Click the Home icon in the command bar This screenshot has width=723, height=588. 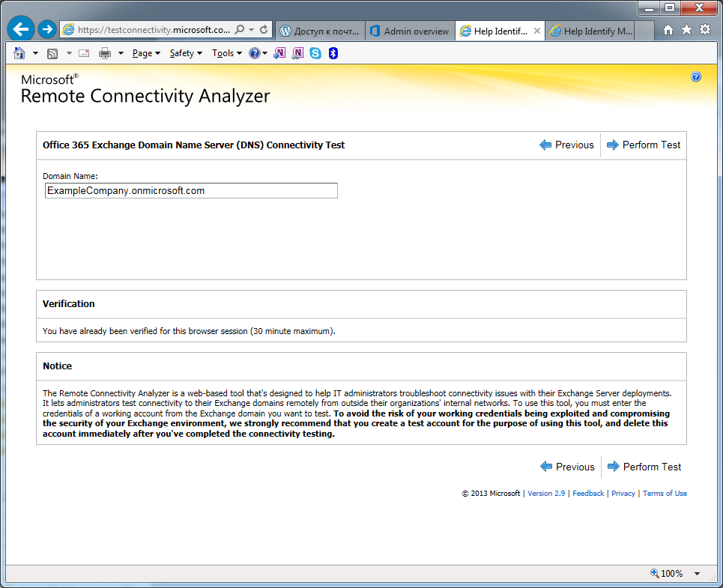(19, 53)
